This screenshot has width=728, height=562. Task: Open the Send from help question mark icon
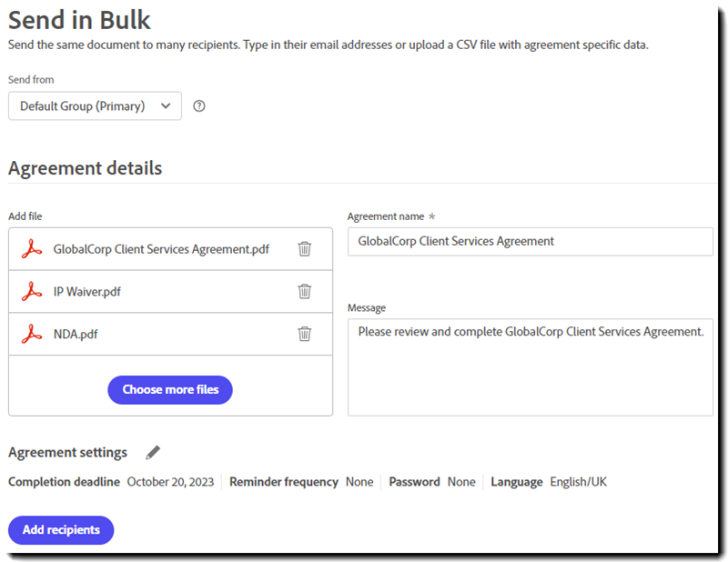[x=198, y=106]
